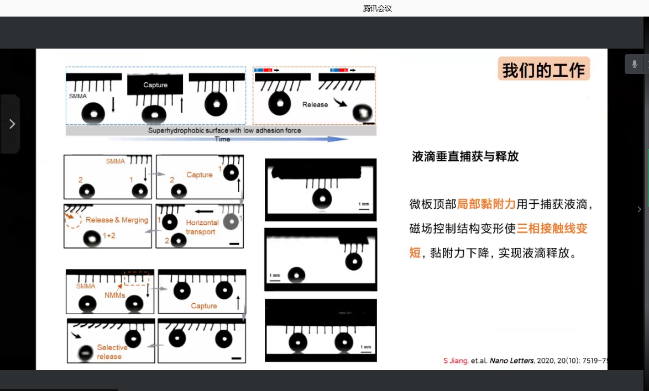Select the Release & Merging figure panel
The width and height of the screenshot is (649, 391).
[x=108, y=226]
